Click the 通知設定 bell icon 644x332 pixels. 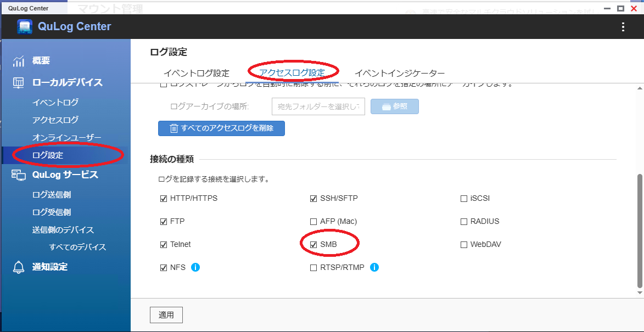point(19,267)
